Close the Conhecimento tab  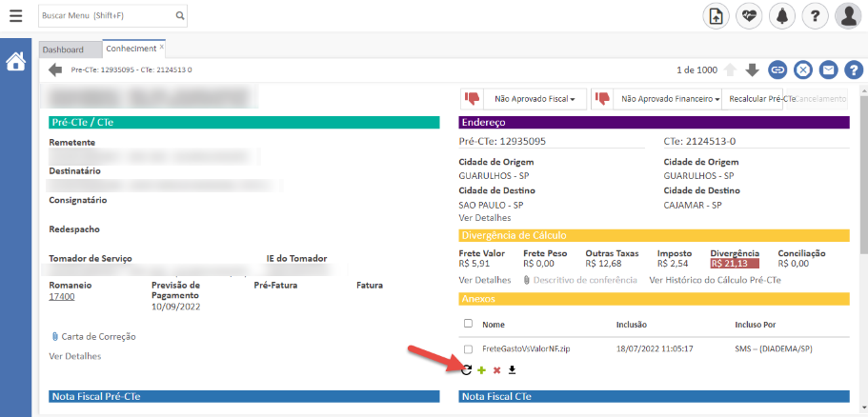click(162, 47)
